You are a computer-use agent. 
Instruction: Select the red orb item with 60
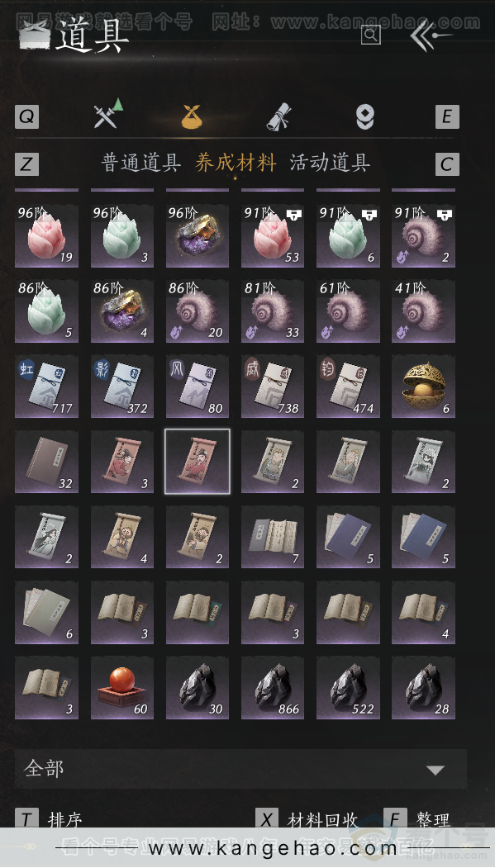click(x=122, y=687)
